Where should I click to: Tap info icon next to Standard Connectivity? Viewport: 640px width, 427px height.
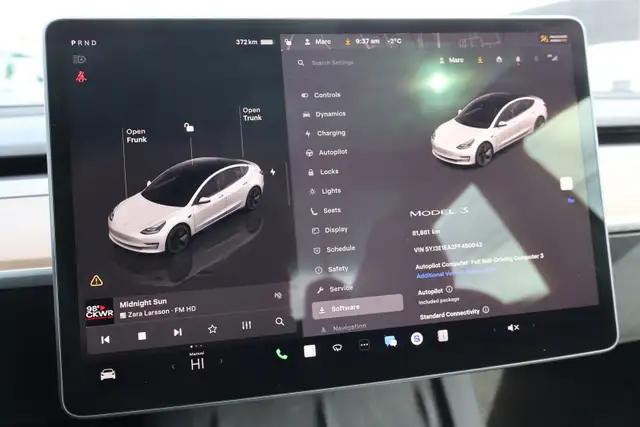point(486,310)
